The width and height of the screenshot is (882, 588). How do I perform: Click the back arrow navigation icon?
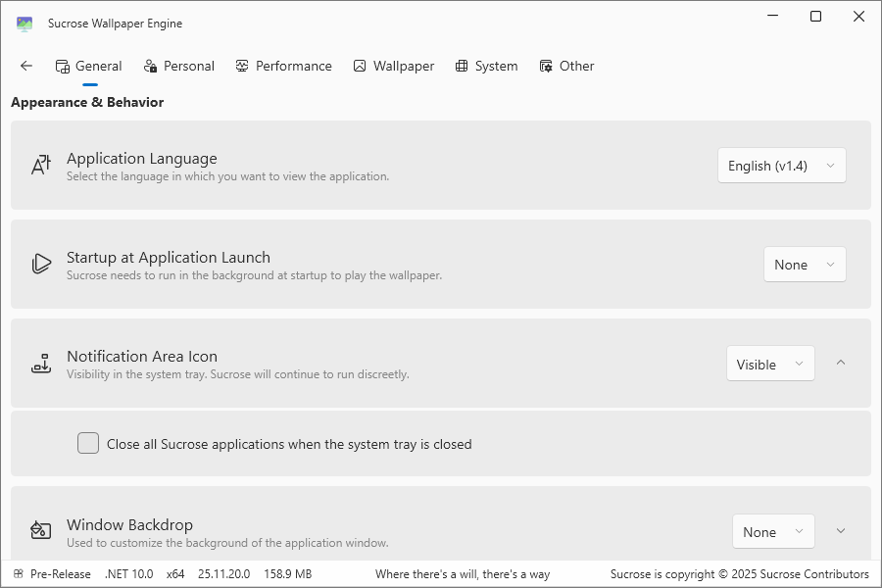click(26, 66)
